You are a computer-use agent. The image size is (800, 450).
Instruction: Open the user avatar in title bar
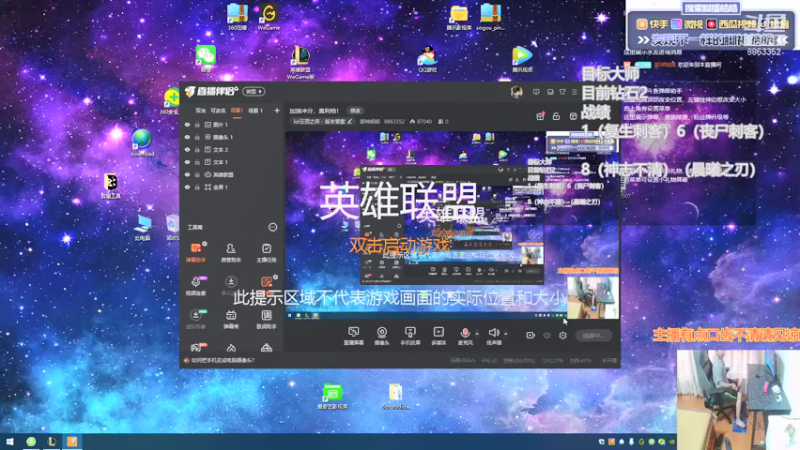pyautogui.click(x=517, y=92)
